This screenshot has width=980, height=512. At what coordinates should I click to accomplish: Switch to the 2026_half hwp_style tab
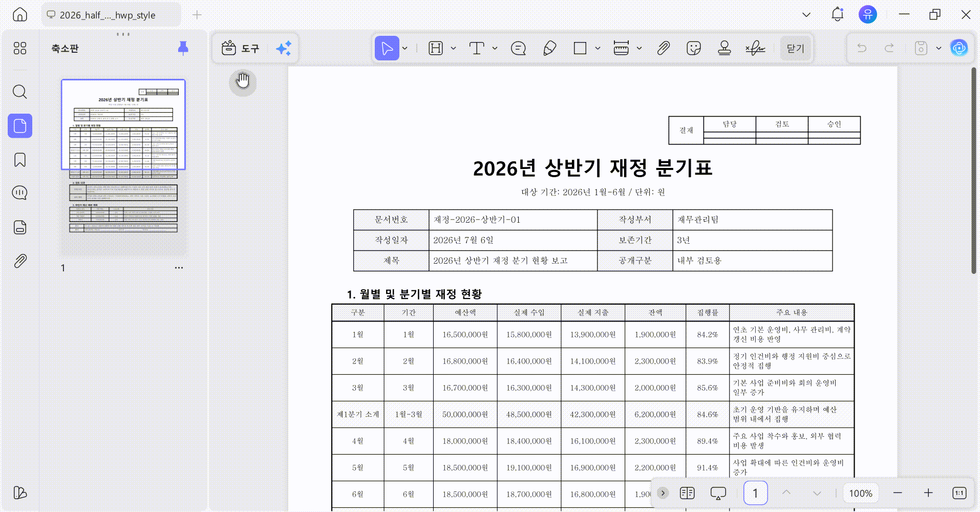[x=111, y=15]
